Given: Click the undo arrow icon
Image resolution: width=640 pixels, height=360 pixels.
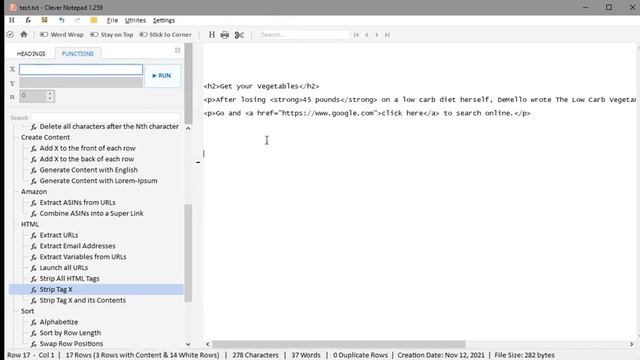Looking at the screenshot, I should (x=61, y=20).
